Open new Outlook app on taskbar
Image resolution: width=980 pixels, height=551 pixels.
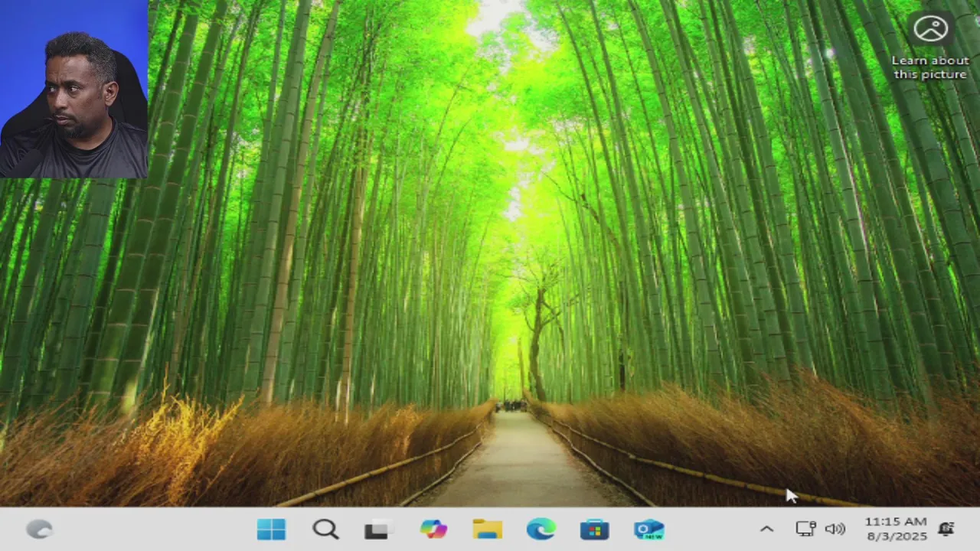pyautogui.click(x=649, y=530)
